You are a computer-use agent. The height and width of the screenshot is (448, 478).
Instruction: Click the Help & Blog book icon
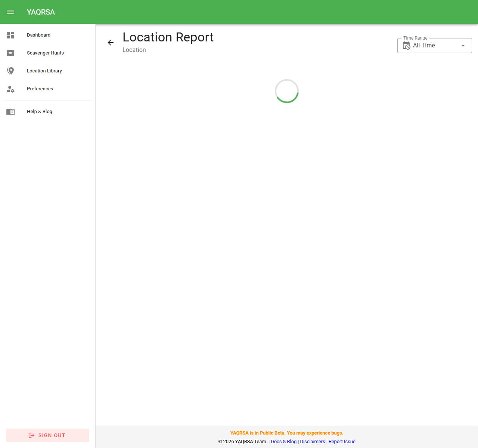(10, 112)
